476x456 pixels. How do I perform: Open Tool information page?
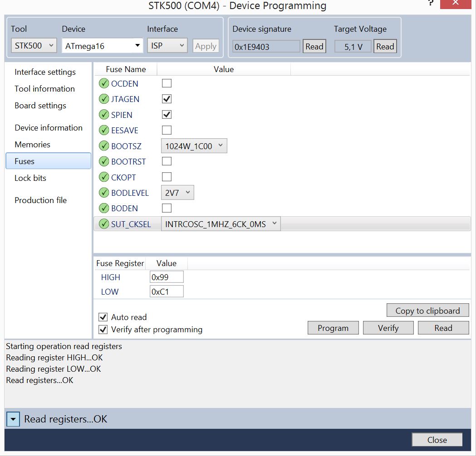[44, 88]
